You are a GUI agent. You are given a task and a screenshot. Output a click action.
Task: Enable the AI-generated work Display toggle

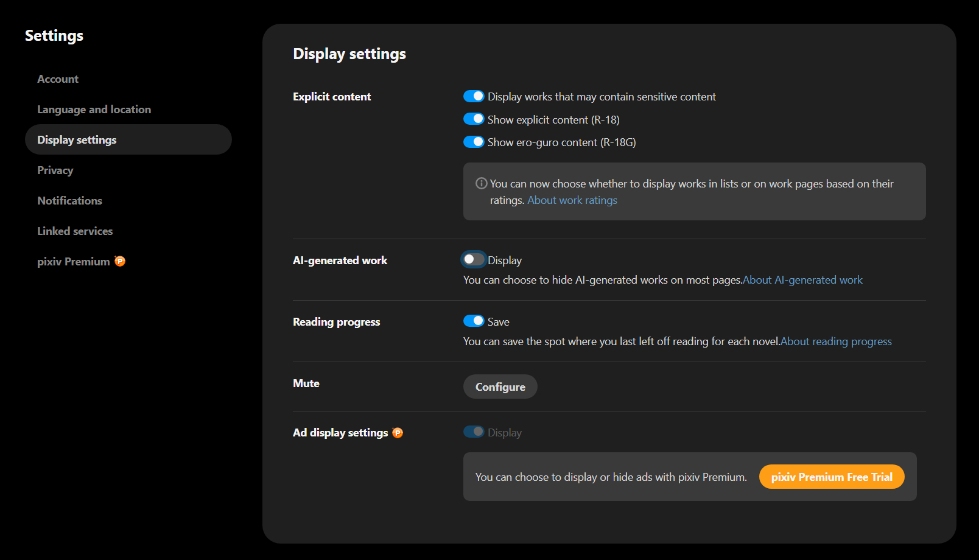coord(474,260)
